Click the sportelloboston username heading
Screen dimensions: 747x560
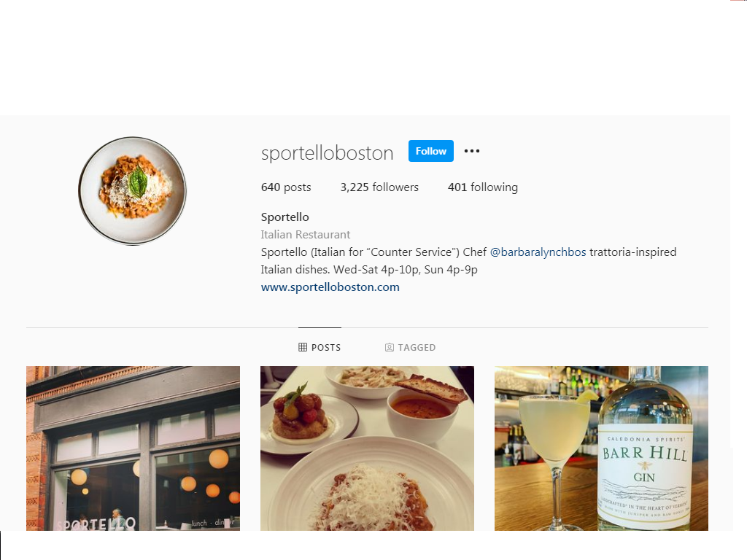pos(328,153)
